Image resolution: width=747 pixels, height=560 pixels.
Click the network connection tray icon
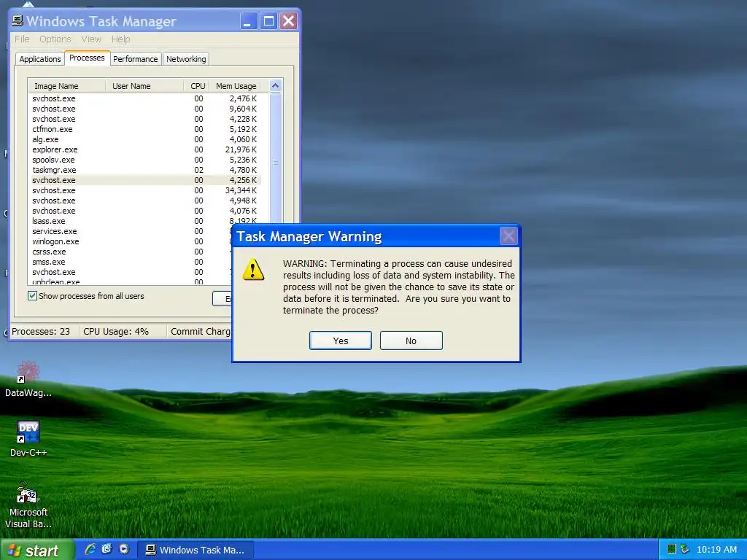pos(684,549)
